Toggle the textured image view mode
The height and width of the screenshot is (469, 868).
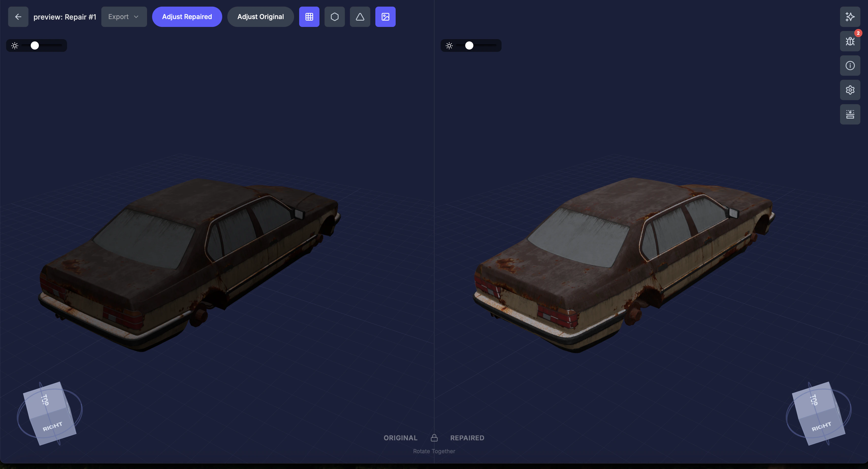385,17
